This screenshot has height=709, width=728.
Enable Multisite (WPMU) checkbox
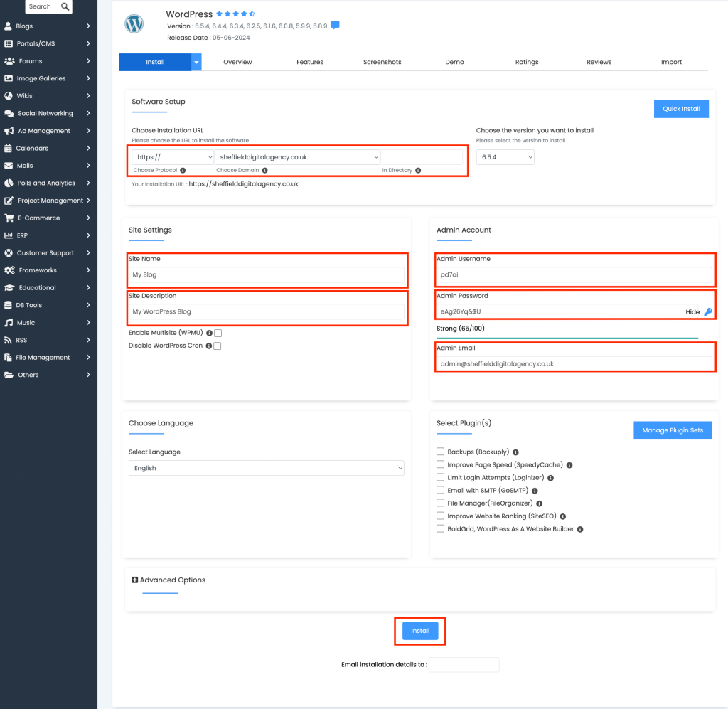click(x=218, y=334)
